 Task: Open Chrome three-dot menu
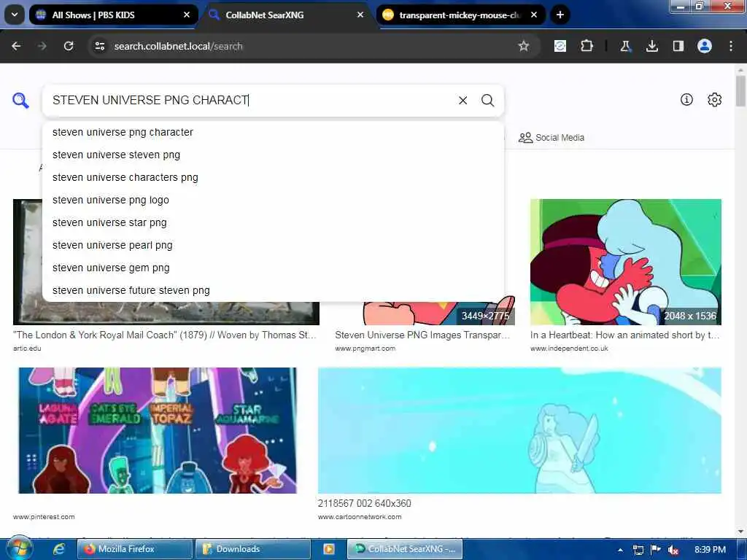click(x=731, y=46)
